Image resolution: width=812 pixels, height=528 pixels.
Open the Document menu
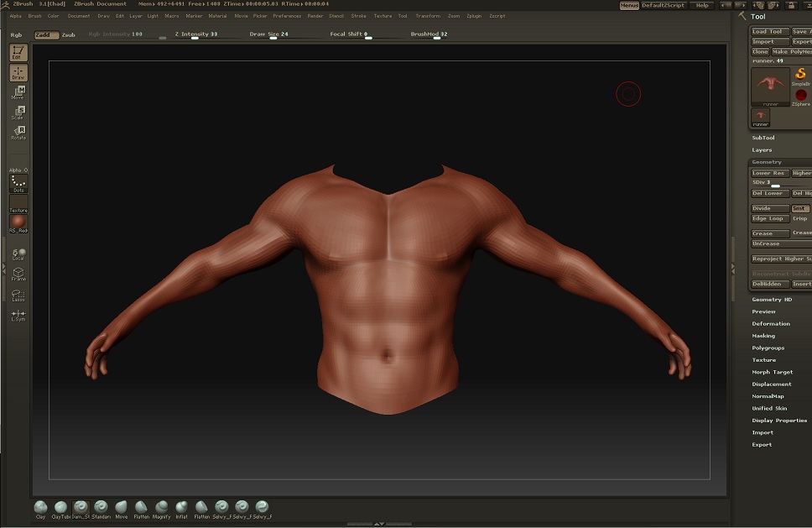coord(79,16)
